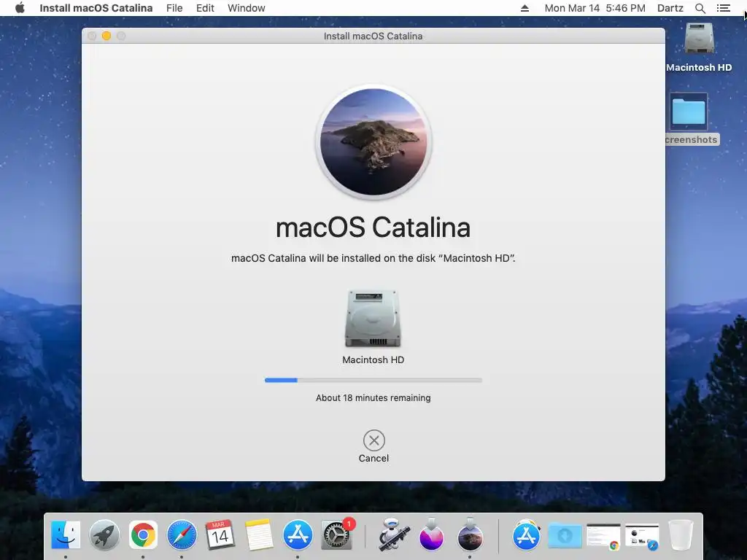The image size is (747, 560).
Task: Open minimized Chrome window in Dock
Action: pyautogui.click(x=603, y=536)
